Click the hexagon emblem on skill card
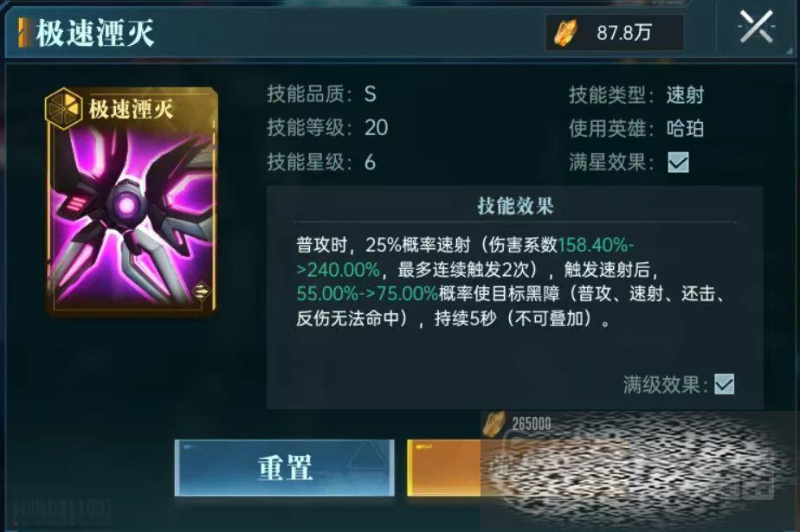Viewport: 800px width, 532px height. point(64,108)
